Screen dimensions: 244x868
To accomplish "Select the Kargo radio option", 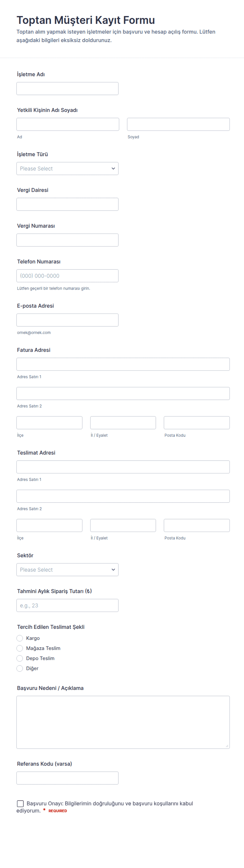I will point(20,638).
